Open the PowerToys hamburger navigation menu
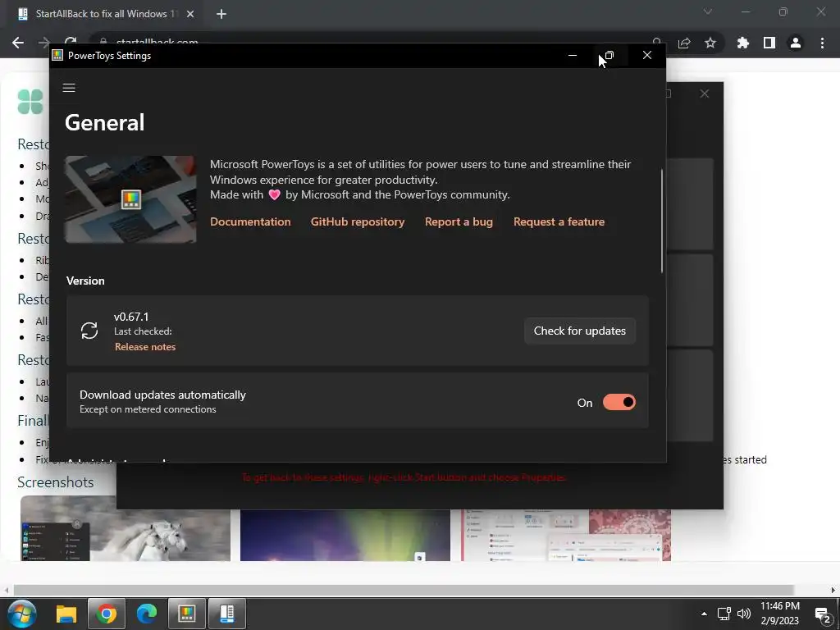The height and width of the screenshot is (630, 840). [69, 88]
